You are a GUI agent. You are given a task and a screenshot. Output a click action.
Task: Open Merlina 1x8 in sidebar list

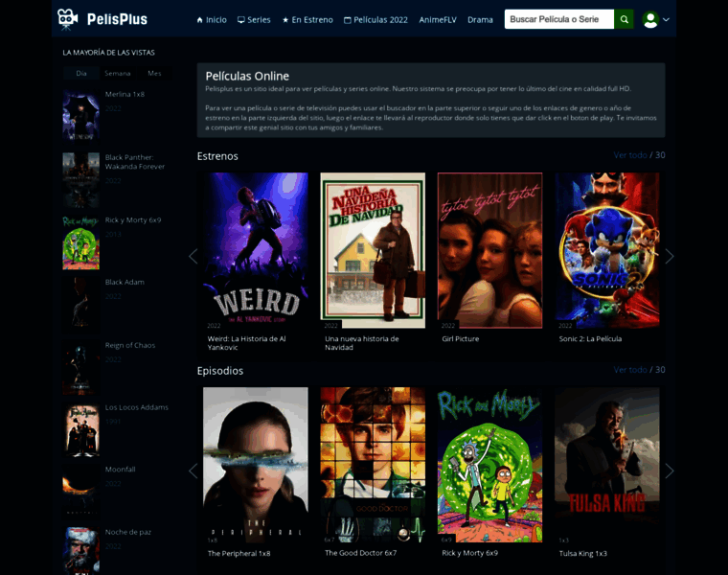(125, 94)
